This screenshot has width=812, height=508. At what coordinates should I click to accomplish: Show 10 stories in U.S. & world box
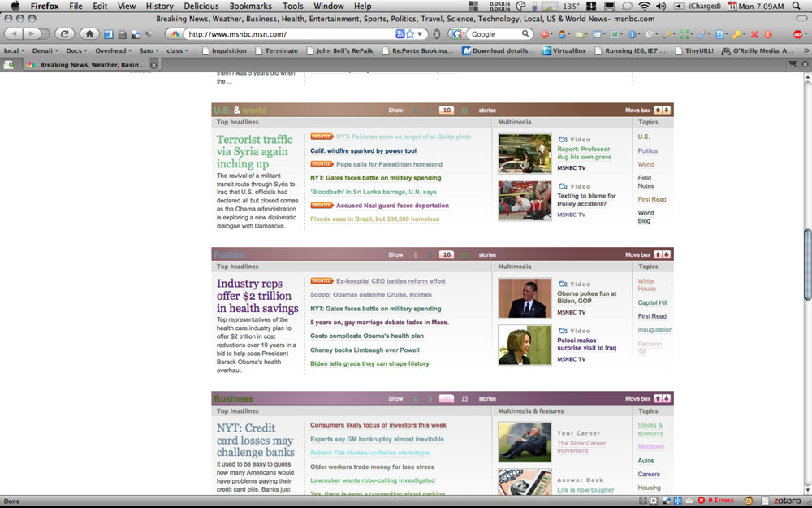(x=447, y=110)
